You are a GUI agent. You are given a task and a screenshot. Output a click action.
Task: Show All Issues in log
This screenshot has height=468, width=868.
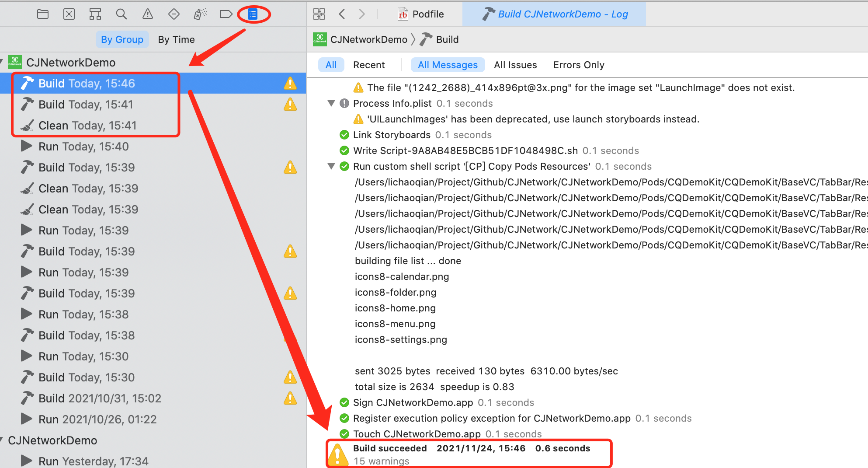click(x=515, y=65)
